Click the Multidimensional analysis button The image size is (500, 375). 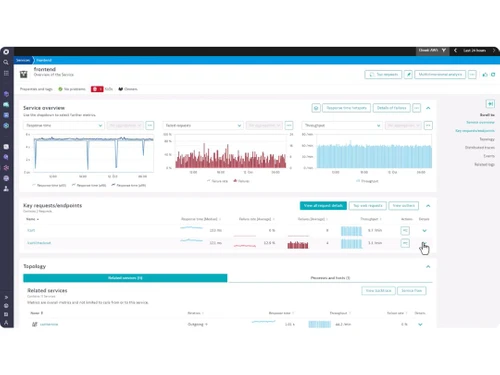[x=440, y=74]
